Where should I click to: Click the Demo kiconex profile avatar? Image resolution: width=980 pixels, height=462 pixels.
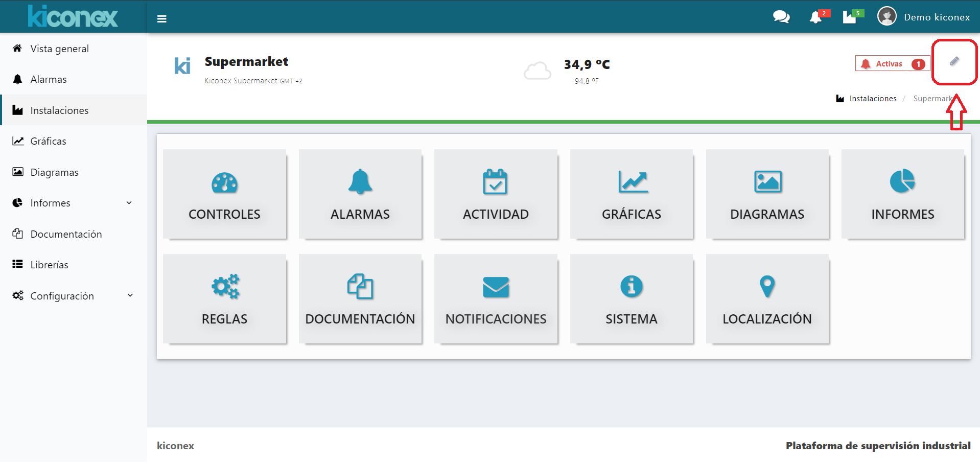pos(887,16)
